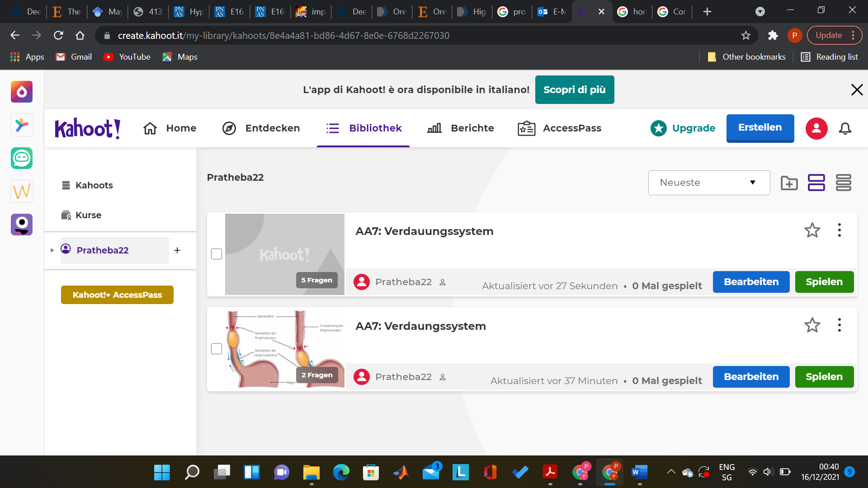Close the Italian app announcement banner
The width and height of the screenshot is (868, 488).
click(857, 89)
